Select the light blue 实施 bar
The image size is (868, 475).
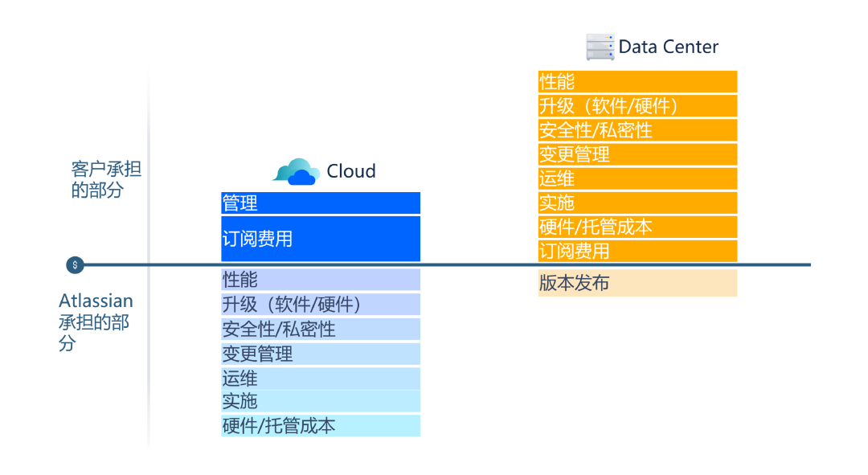pyautogui.click(x=321, y=401)
